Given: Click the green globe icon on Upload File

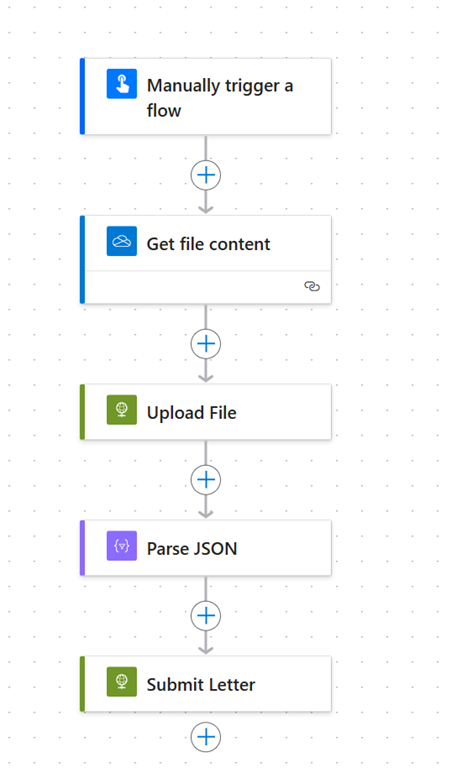Looking at the screenshot, I should 122,409.
